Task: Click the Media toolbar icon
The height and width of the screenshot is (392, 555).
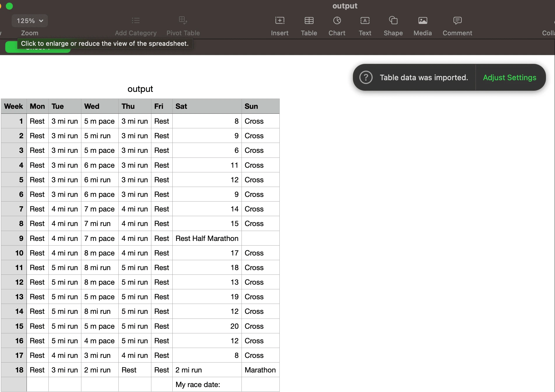Action: (423, 20)
